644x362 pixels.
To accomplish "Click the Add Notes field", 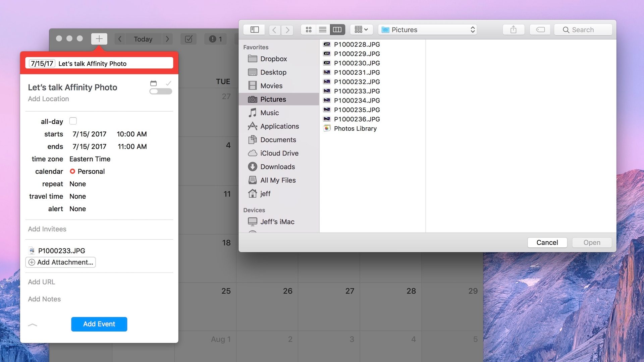I will coord(44,299).
